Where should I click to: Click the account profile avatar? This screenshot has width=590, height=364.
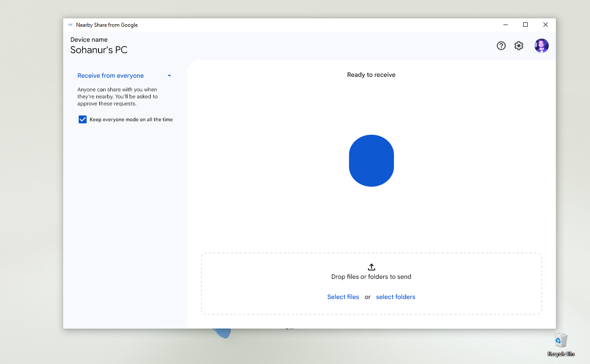click(x=542, y=46)
